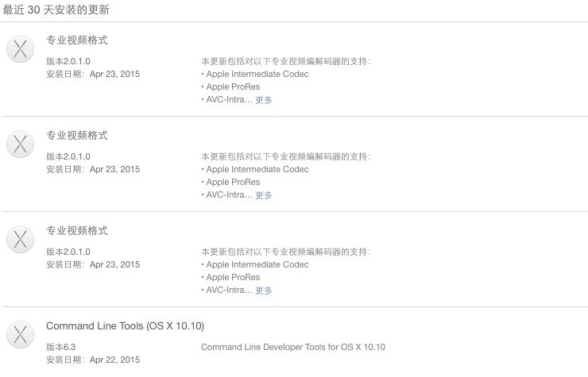The image size is (588, 377).
Task: Click Apr 23, 2015 date in third entry
Action: (x=114, y=264)
